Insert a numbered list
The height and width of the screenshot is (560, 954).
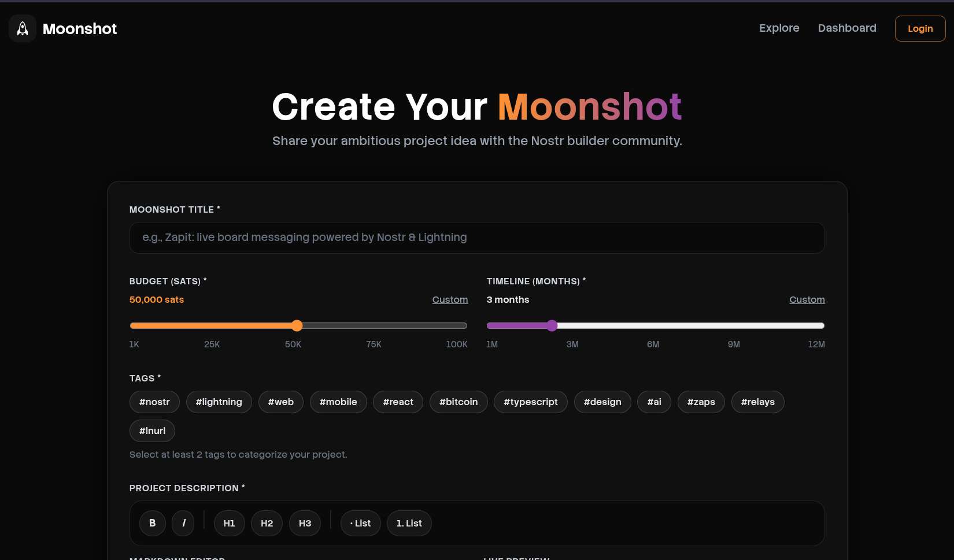pos(409,523)
